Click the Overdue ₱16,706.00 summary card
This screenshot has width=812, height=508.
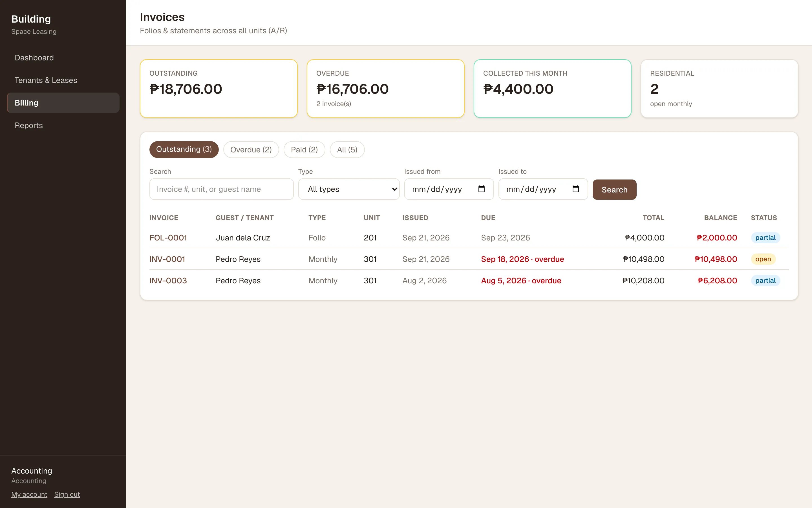[385, 89]
